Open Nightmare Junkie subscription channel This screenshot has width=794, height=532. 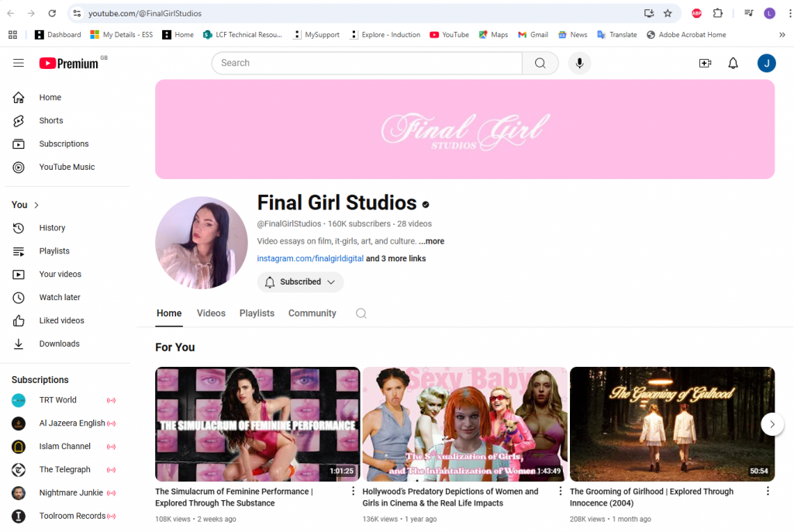[x=64, y=493]
